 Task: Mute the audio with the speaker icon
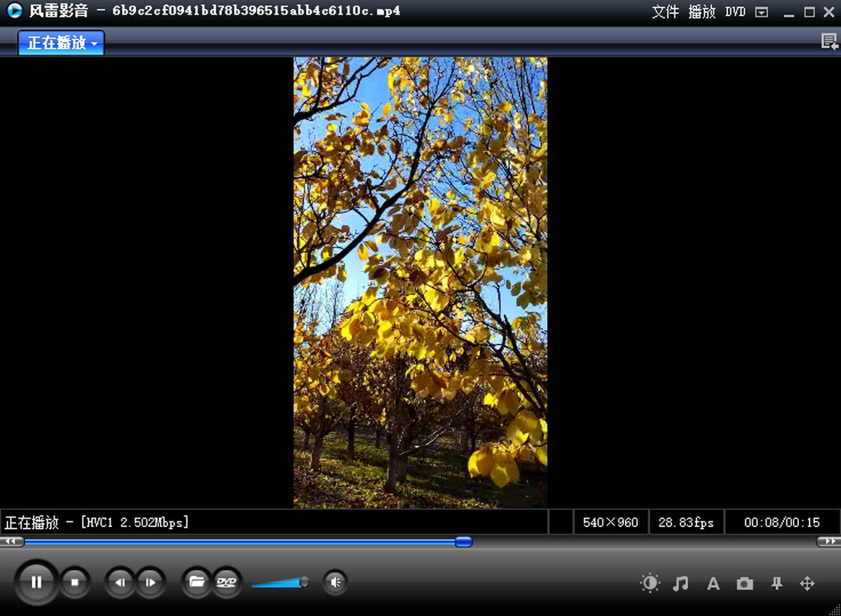336,582
